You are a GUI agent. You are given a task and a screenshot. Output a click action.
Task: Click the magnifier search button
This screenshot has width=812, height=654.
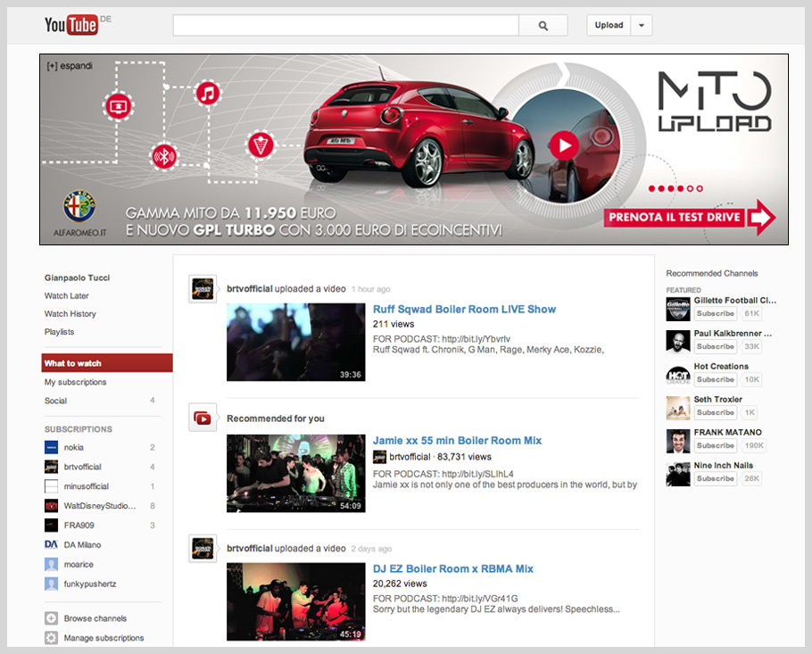[543, 25]
